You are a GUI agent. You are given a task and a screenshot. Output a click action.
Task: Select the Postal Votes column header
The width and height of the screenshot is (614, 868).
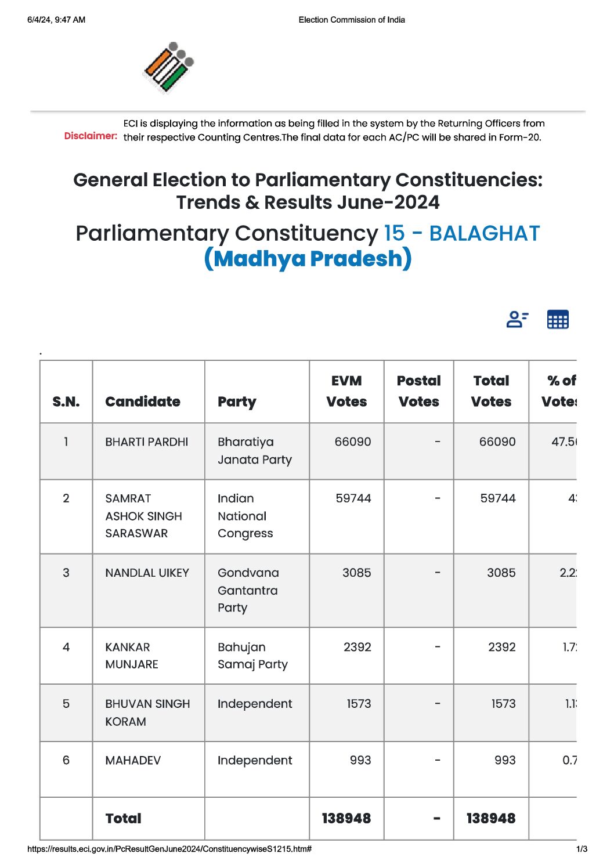pyautogui.click(x=419, y=391)
